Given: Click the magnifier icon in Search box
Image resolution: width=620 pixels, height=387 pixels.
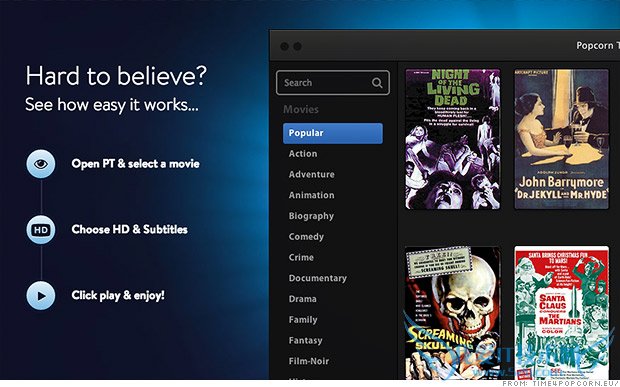Looking at the screenshot, I should click(x=377, y=83).
